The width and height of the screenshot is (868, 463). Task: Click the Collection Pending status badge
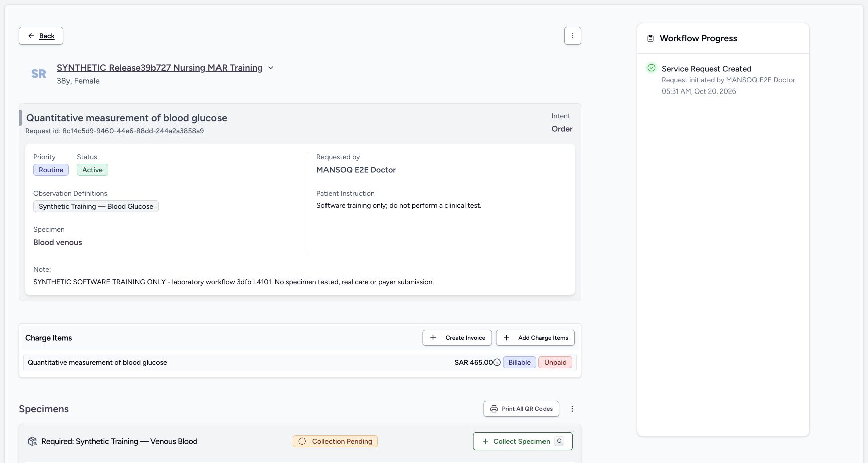[x=335, y=441]
